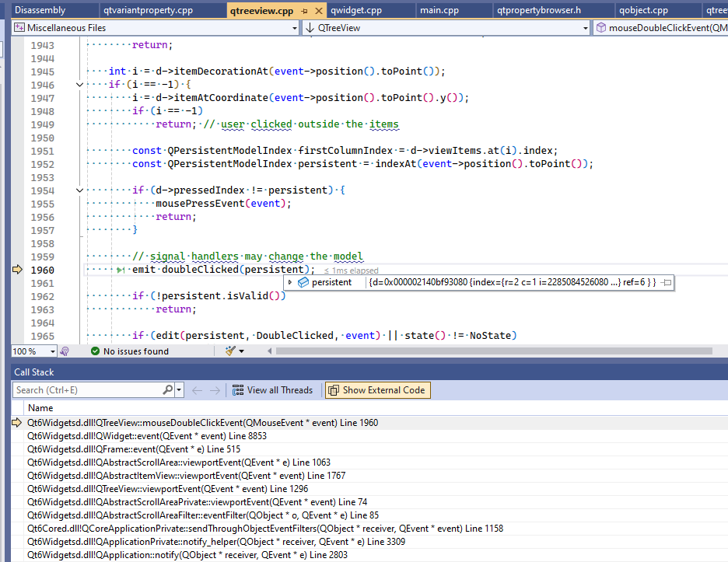Click the current frame arrow in Call Stack
The height and width of the screenshot is (562, 728).
point(16,422)
